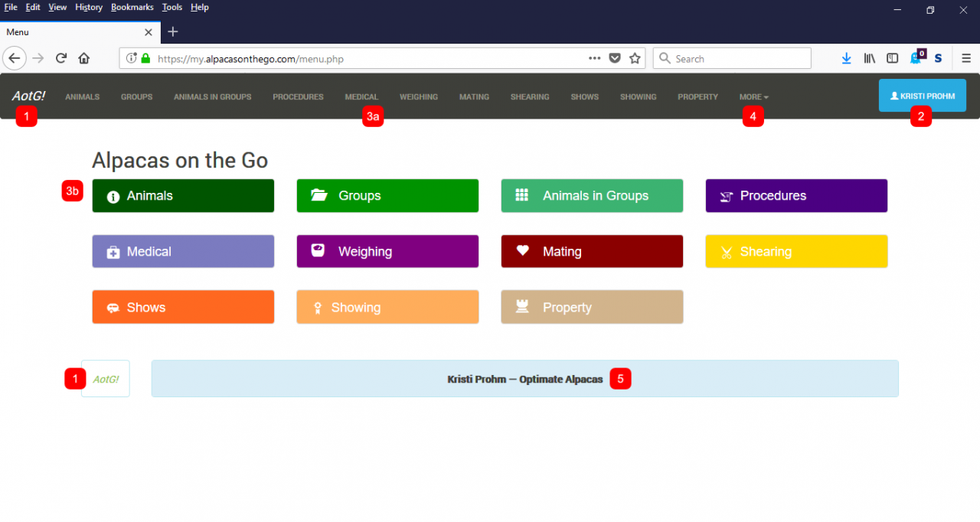The width and height of the screenshot is (980, 522).
Task: Open PROCEDURES in the top navbar
Action: (x=298, y=97)
